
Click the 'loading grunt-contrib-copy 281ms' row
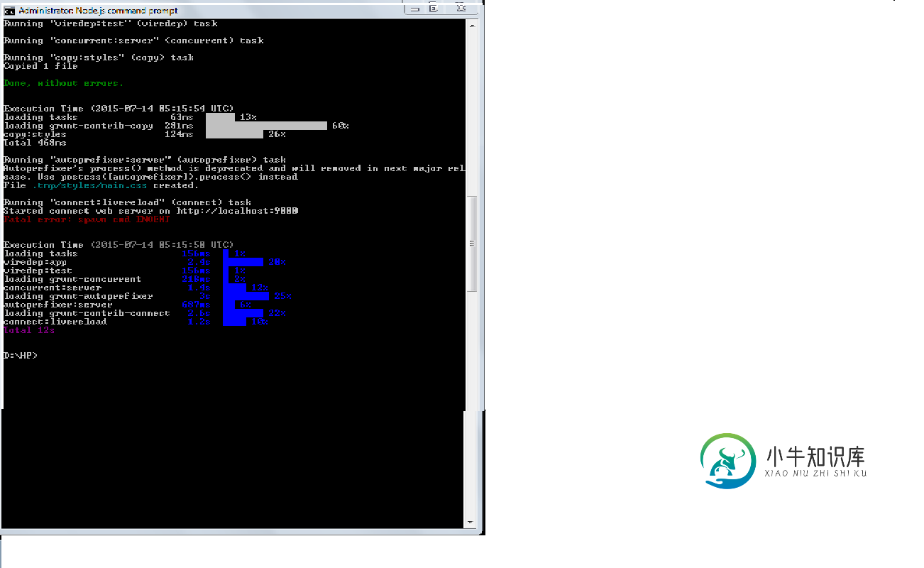(176, 126)
